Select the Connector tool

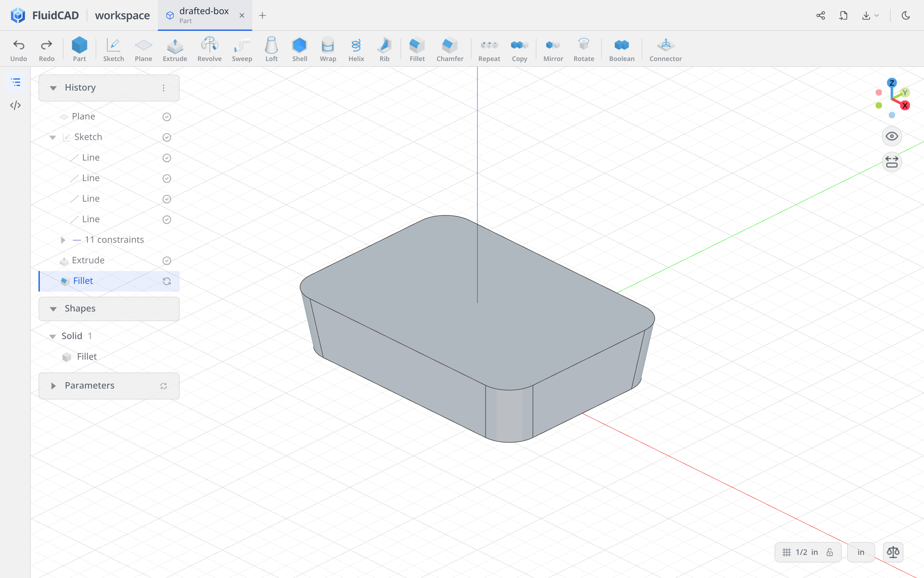point(665,50)
